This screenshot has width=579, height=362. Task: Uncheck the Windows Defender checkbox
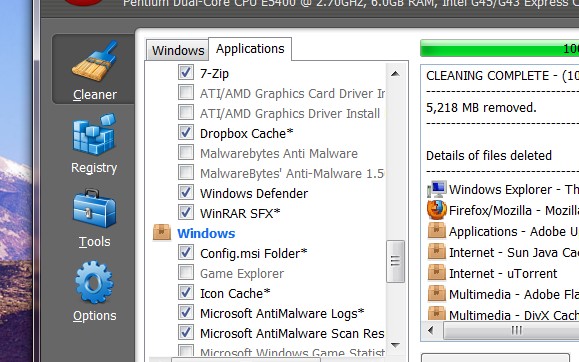coord(186,192)
